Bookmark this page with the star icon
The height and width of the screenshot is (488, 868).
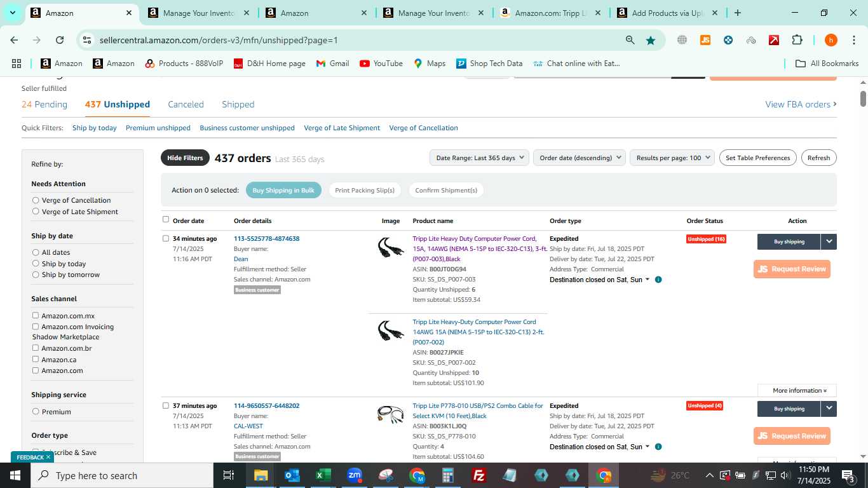tap(651, 40)
